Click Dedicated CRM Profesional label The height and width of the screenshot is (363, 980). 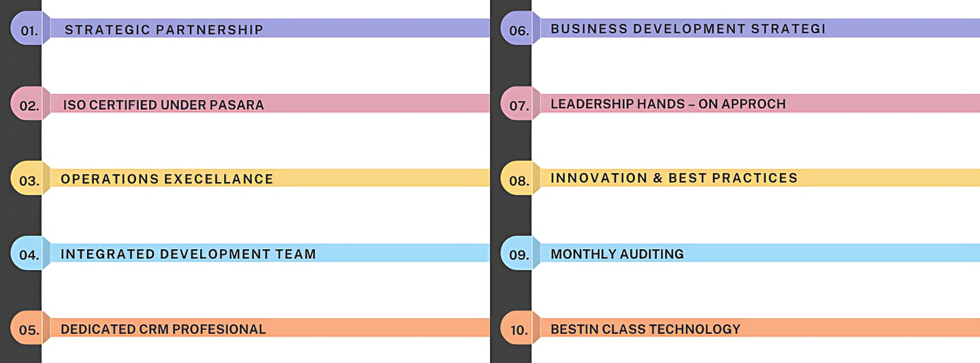point(163,329)
